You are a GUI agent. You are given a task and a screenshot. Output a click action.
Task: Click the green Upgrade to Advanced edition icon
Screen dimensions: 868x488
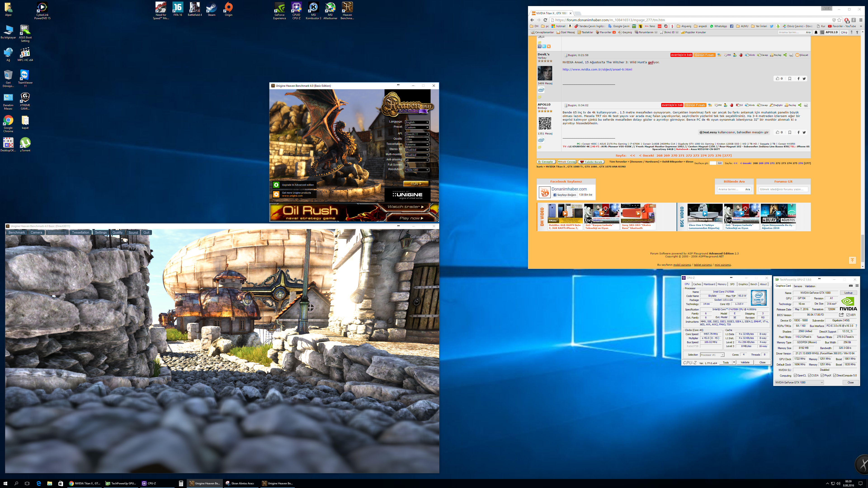pos(276,185)
